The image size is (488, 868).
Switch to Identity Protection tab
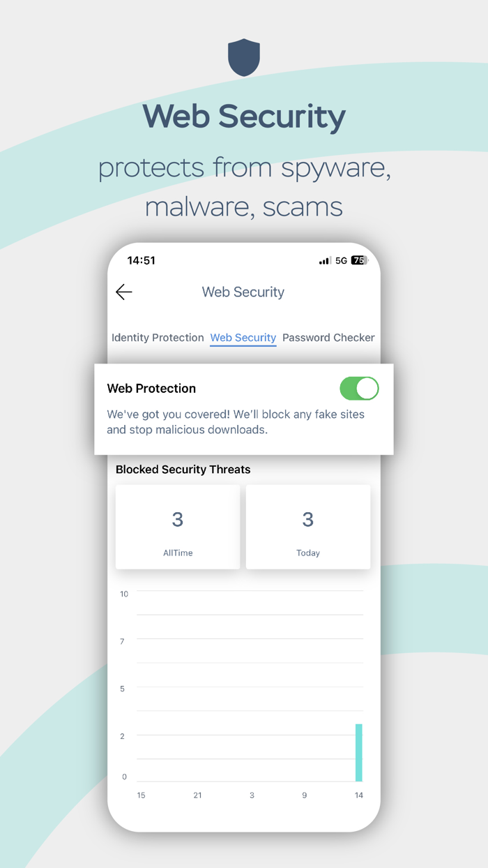click(x=158, y=338)
